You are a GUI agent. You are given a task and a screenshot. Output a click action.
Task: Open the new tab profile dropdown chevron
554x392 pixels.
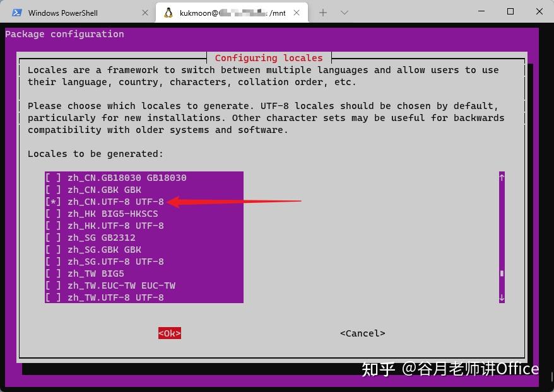tap(345, 13)
